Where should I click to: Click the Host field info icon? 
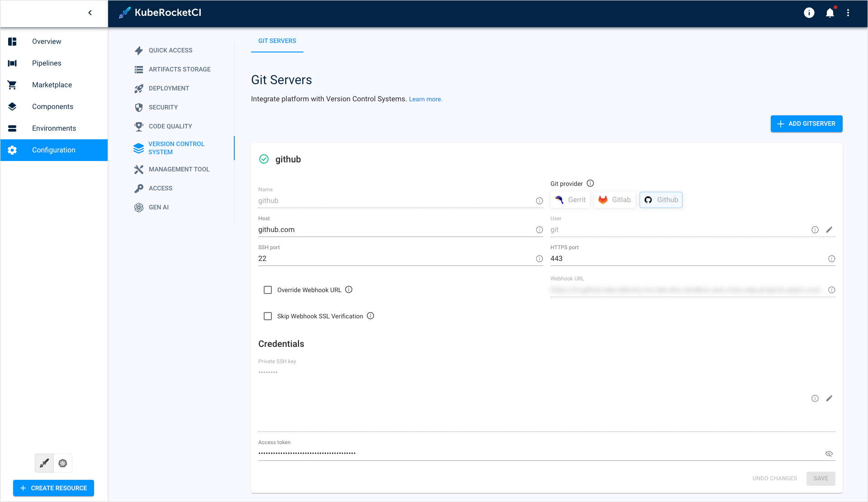click(x=540, y=230)
